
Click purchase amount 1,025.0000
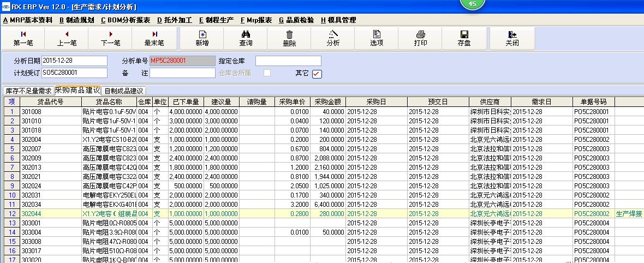point(330,186)
